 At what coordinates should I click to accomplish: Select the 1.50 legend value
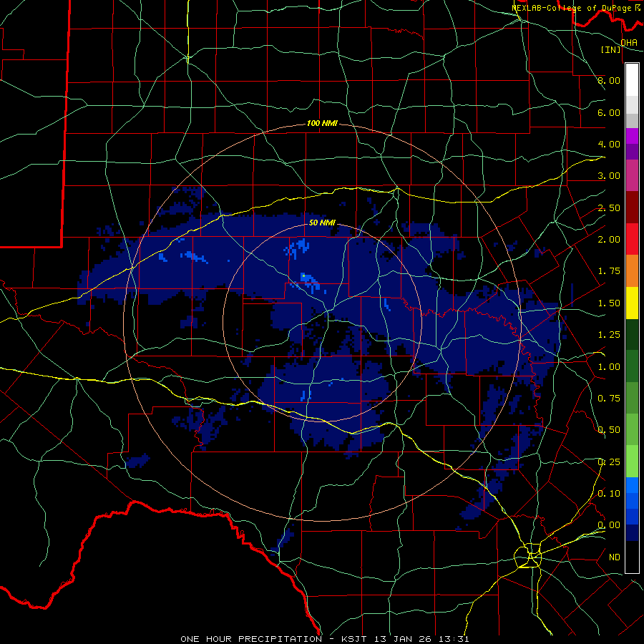click(x=609, y=303)
